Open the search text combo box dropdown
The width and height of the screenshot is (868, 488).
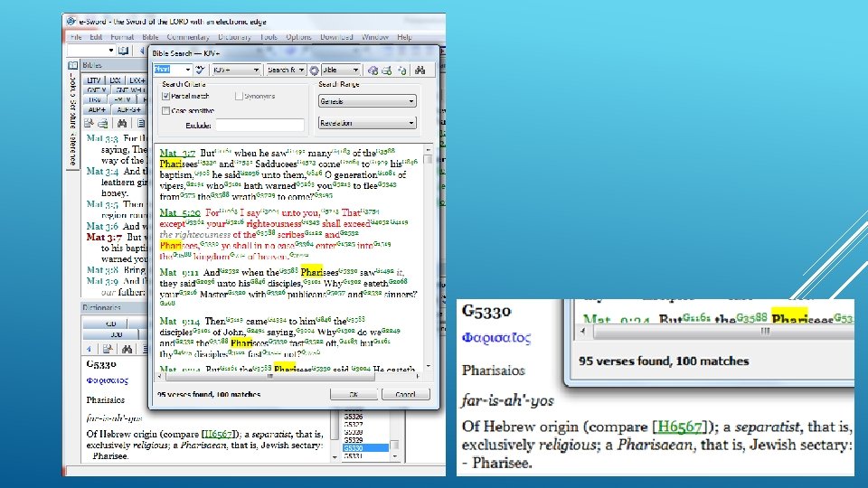(x=188, y=70)
